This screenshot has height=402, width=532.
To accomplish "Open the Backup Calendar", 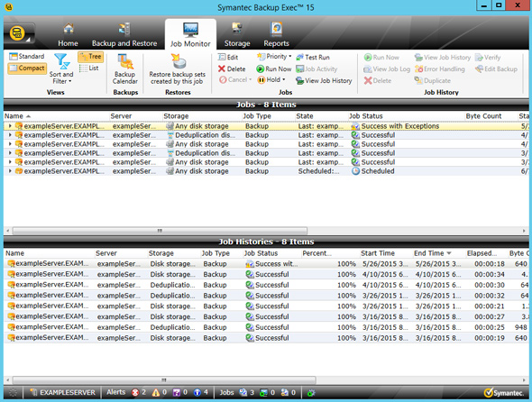I will click(x=125, y=69).
